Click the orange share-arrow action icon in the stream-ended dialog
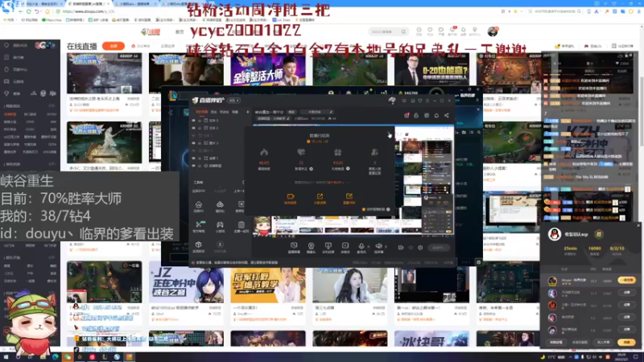The height and width of the screenshot is (362, 644). pyautogui.click(x=320, y=198)
